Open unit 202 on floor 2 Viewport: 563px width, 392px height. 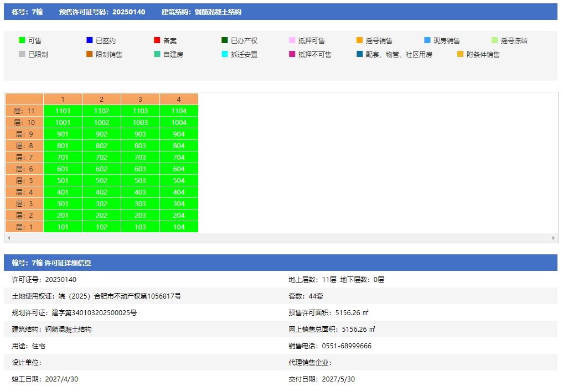point(102,215)
